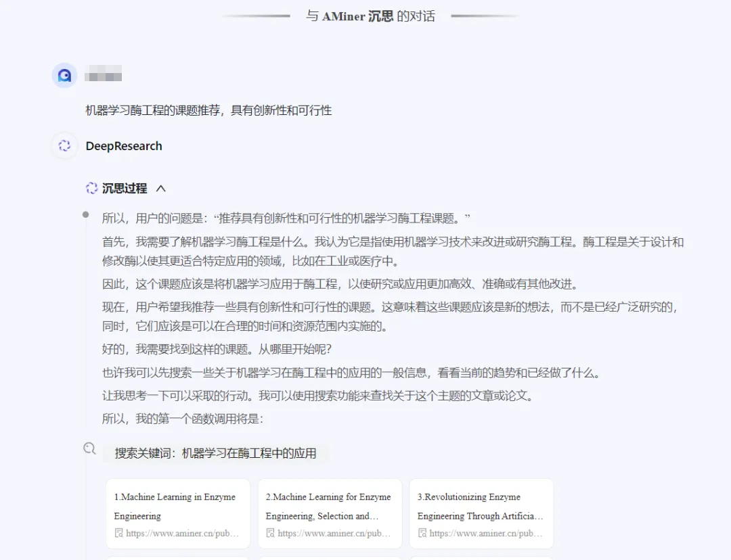731x560 pixels.
Task: Click the line starting 因此，这个课题应该是
Action: pyautogui.click(x=341, y=284)
